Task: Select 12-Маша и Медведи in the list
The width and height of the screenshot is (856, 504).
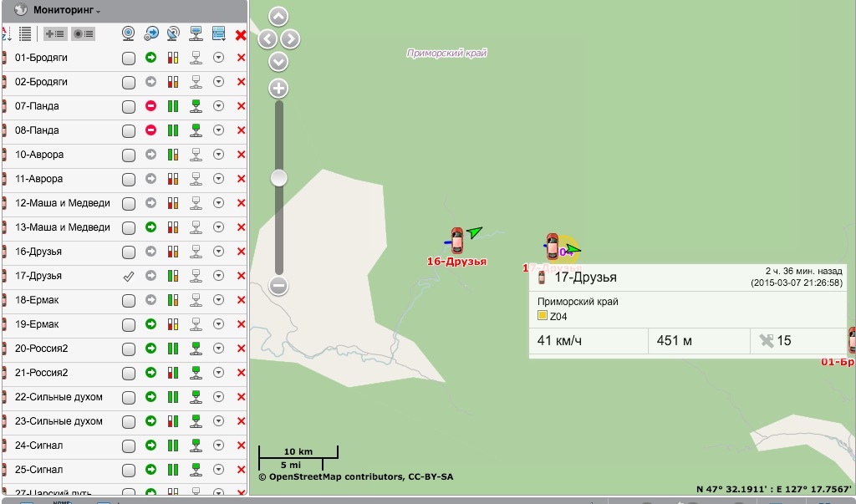Action: (63, 203)
